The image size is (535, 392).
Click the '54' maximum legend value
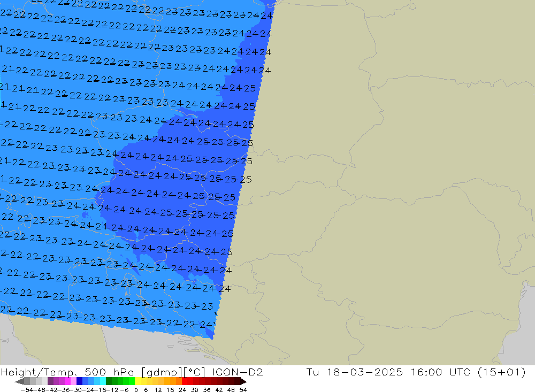243,390
